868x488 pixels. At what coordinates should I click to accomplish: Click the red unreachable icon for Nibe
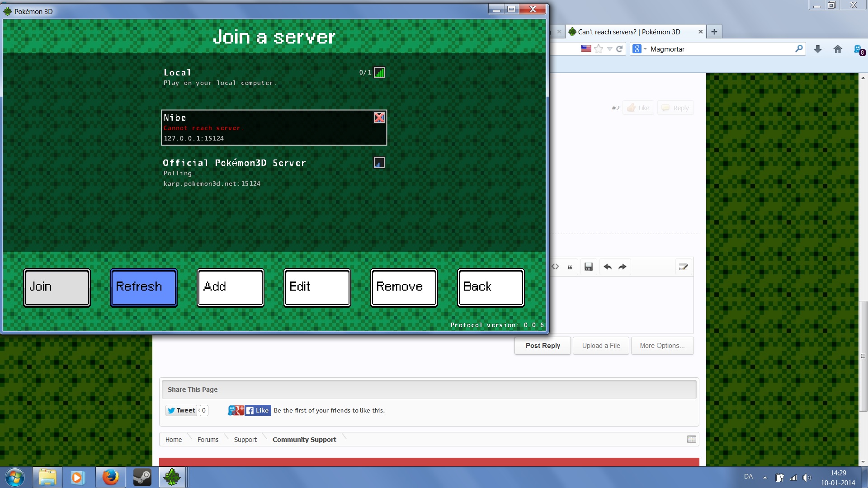click(x=379, y=117)
